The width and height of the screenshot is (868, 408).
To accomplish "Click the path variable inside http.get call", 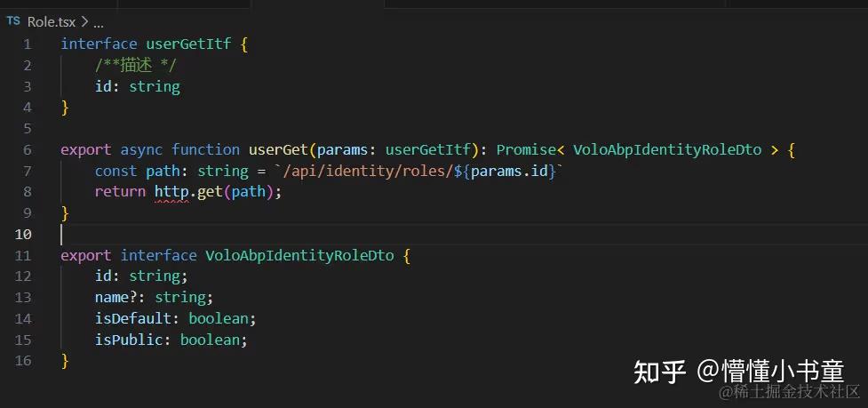I will [249, 192].
